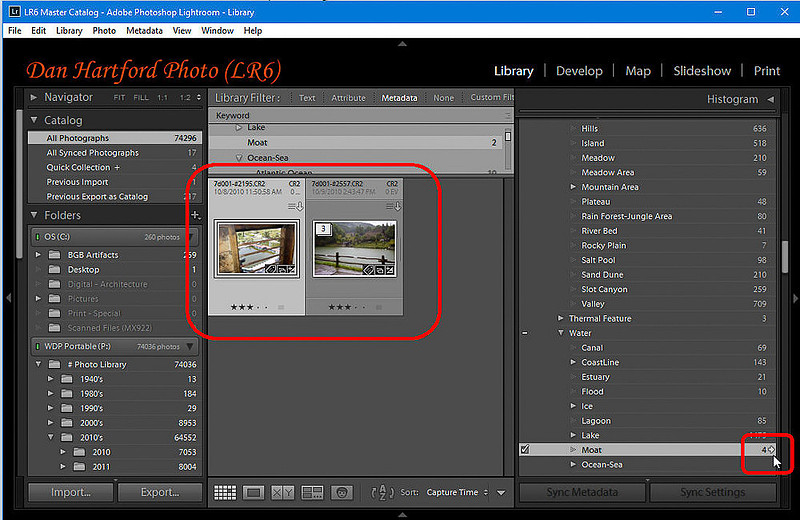Click the left panel scrollbar
This screenshot has height=520, width=800.
(19, 184)
